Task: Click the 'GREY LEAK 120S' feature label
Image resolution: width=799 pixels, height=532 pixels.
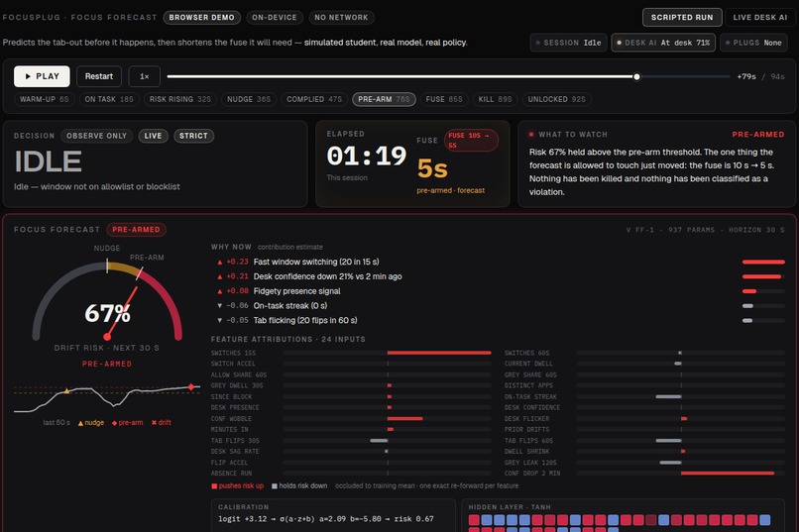Action: [x=530, y=463]
